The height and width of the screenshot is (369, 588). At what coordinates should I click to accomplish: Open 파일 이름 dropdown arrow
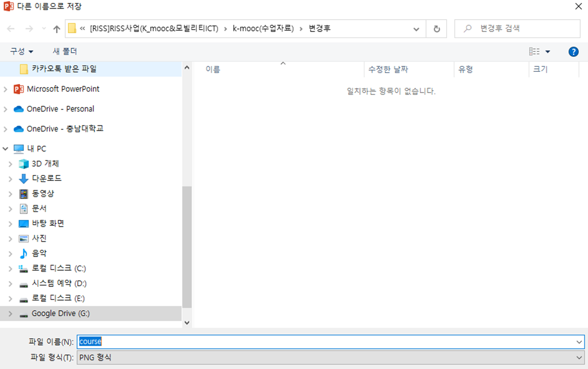pos(579,342)
